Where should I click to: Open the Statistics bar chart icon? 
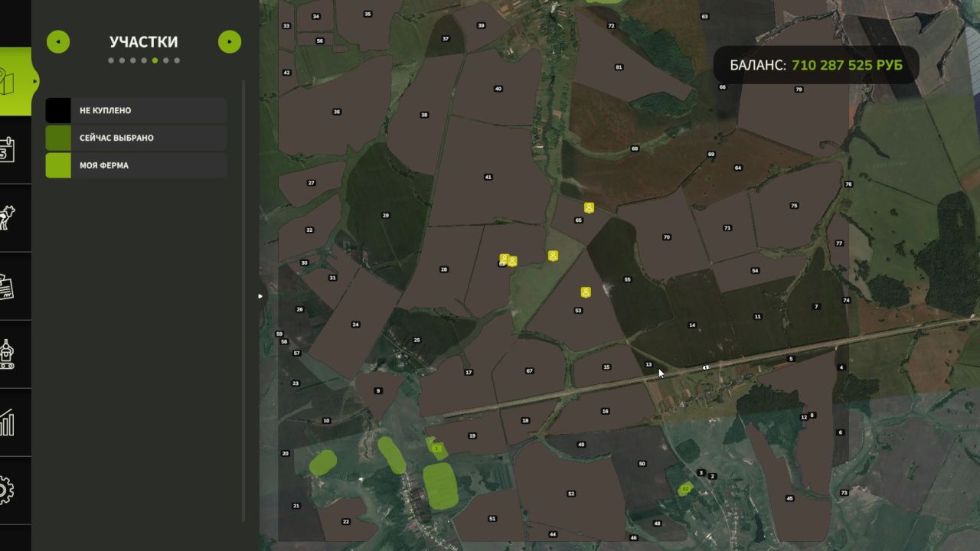[6, 422]
